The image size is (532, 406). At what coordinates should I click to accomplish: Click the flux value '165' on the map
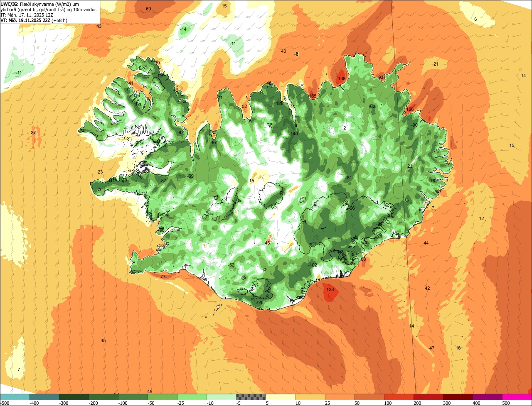[313, 96]
